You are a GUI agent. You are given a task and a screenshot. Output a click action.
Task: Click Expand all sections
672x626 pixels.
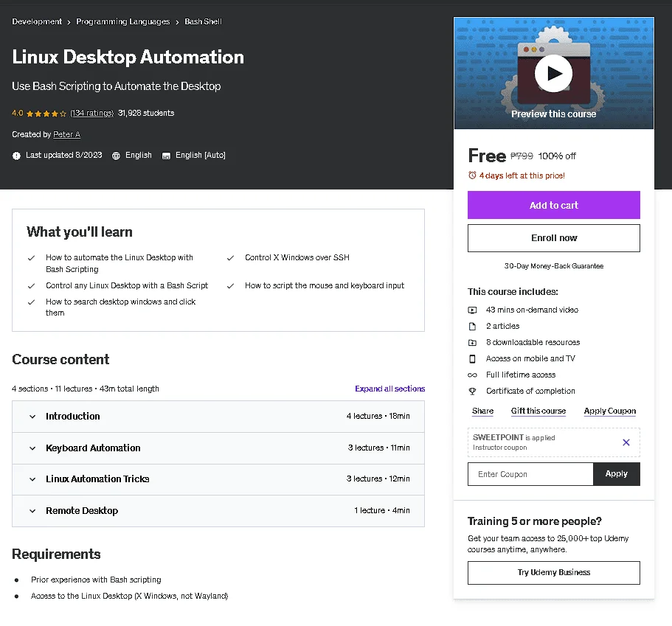(x=390, y=389)
